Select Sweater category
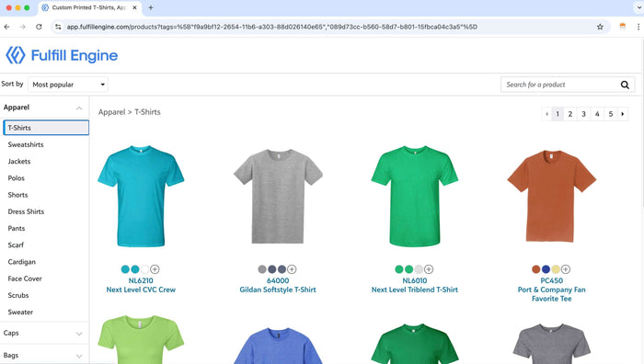This screenshot has height=364, width=644. pos(20,313)
